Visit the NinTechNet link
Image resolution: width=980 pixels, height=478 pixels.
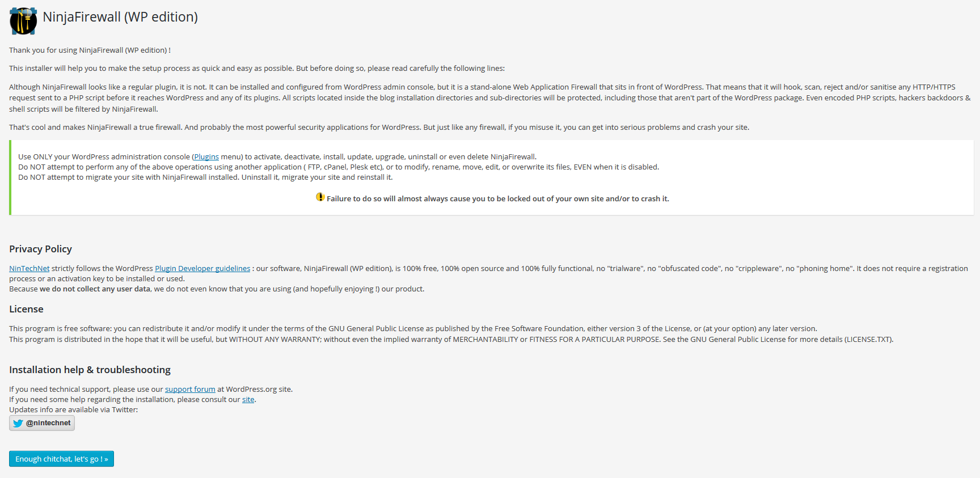point(29,268)
